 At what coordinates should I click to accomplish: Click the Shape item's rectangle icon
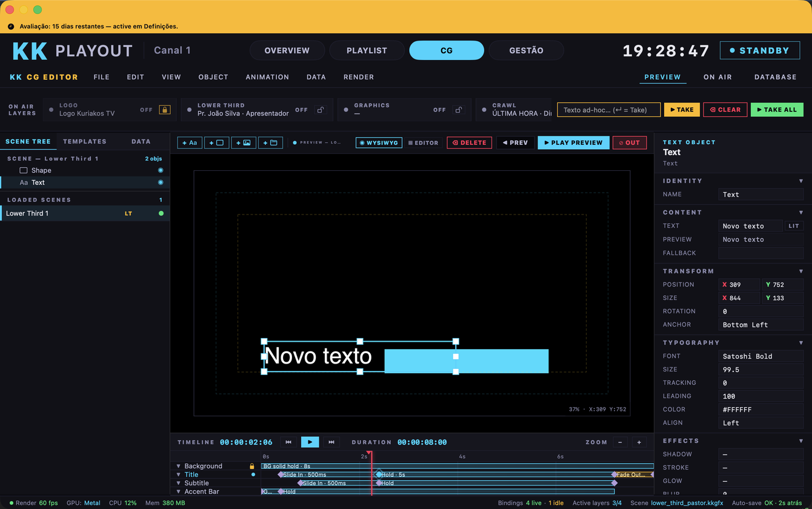24,170
